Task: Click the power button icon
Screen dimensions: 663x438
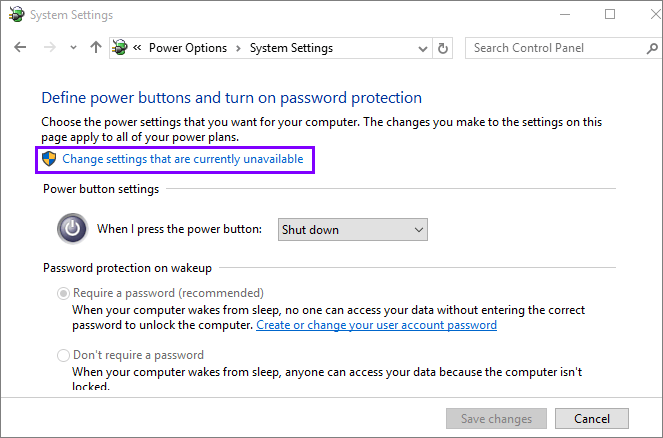Action: (x=72, y=229)
